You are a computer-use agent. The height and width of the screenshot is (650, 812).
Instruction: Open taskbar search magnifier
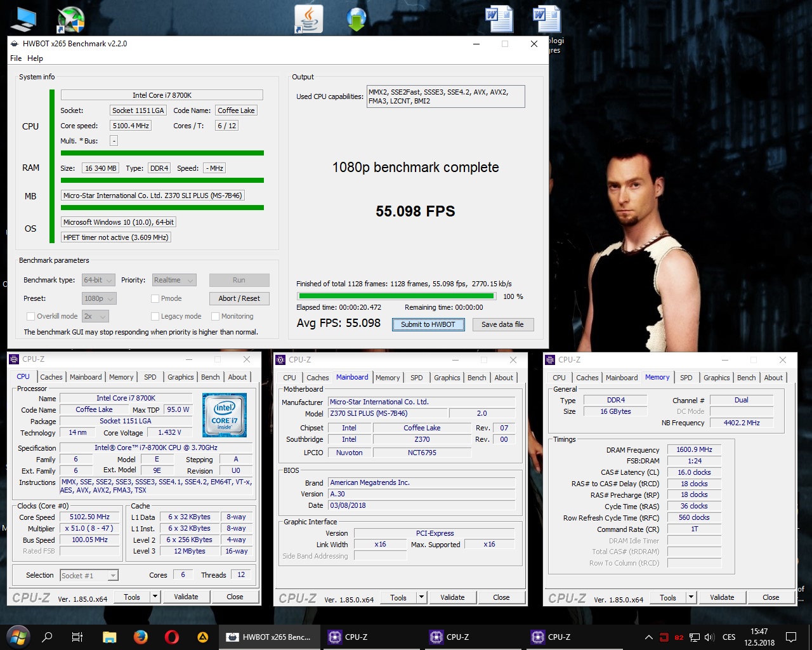(47, 637)
